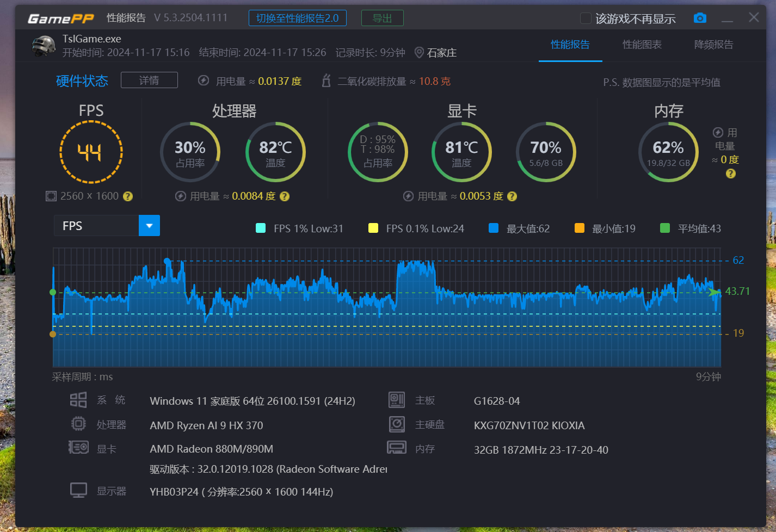The width and height of the screenshot is (776, 532).
Task: Click the GPU 70% video memory gauge
Action: coord(546,152)
